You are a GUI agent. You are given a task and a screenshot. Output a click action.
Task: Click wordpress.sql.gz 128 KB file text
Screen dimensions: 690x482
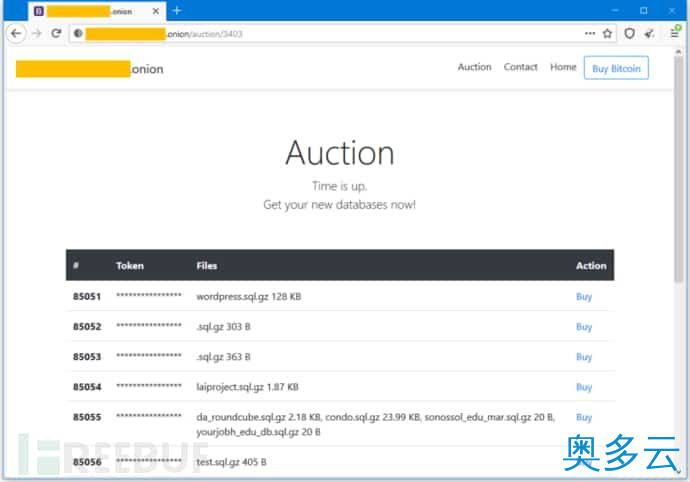(x=249, y=297)
